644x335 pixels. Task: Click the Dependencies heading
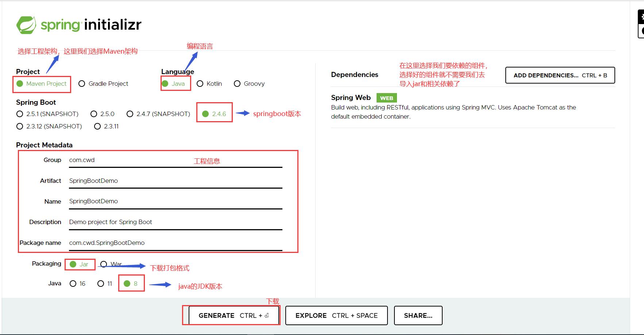(x=355, y=74)
